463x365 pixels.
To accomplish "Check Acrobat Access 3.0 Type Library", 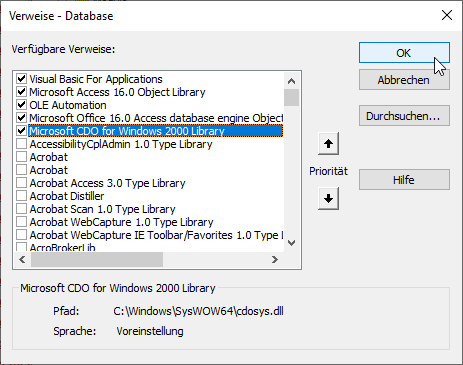I will pyautogui.click(x=22, y=183).
